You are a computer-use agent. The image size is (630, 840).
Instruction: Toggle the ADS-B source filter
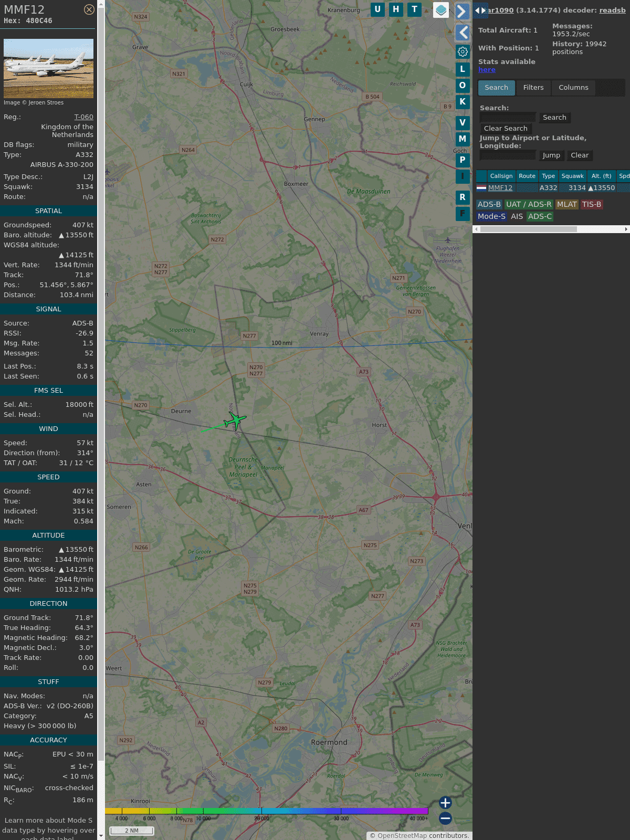tap(489, 205)
